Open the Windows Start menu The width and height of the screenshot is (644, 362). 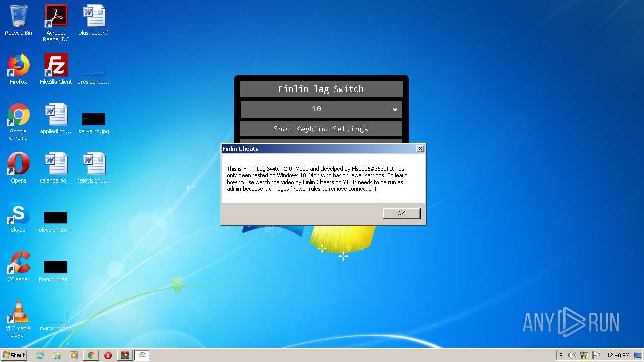(14, 355)
